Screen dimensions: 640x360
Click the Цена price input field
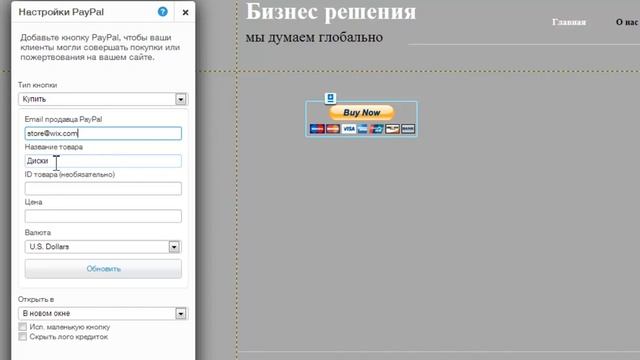pos(103,216)
